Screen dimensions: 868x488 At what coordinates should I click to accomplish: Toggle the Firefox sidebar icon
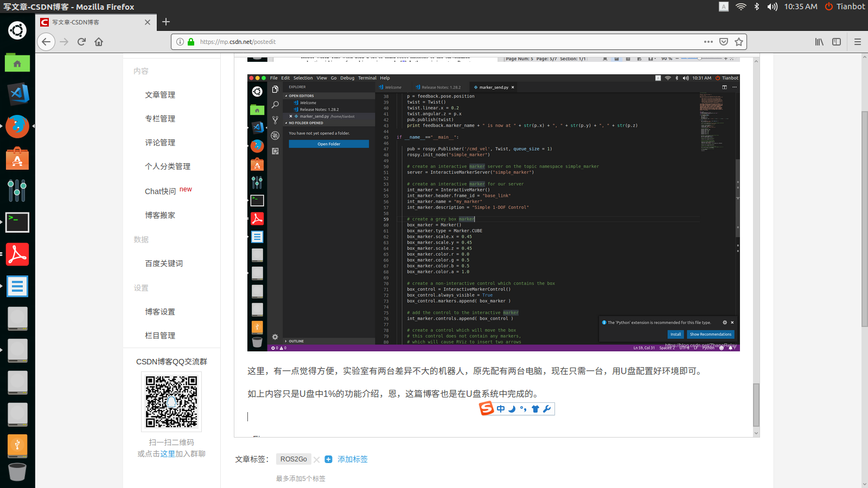836,41
